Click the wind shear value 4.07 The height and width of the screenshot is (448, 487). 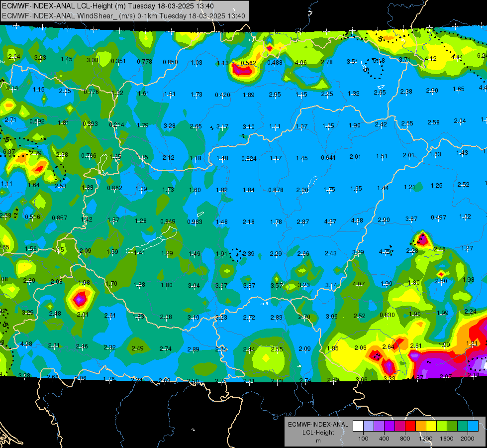(x=359, y=284)
